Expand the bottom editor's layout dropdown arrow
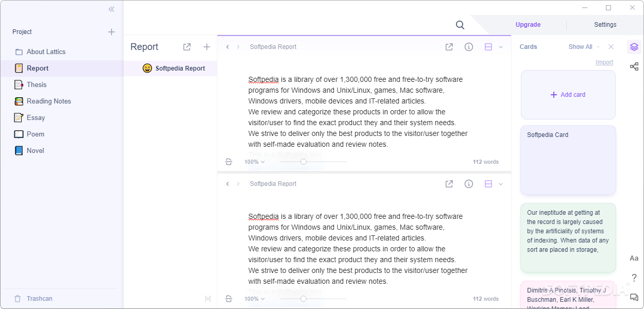Screen dimensions: 644x309 tap(501, 184)
